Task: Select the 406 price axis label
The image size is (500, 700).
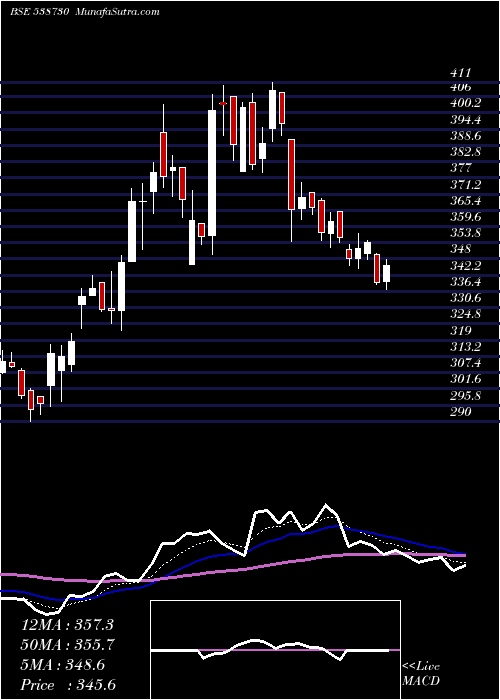Action: 462,87
